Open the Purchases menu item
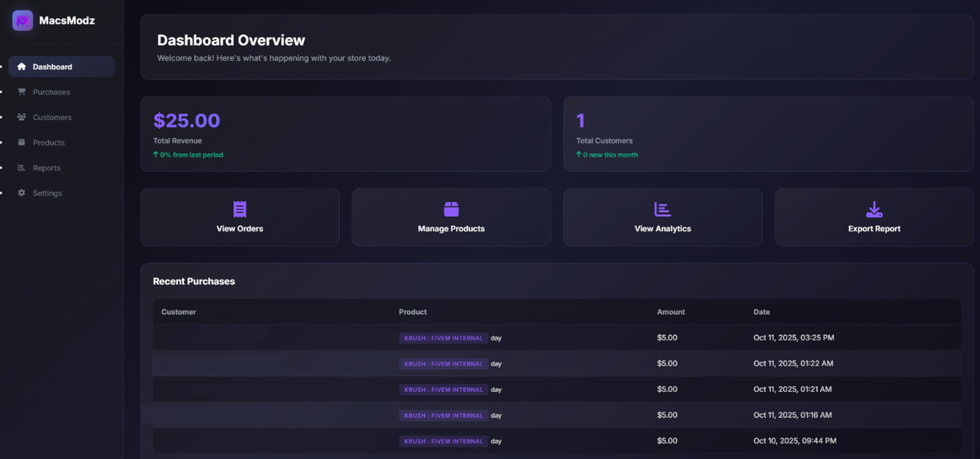 pyautogui.click(x=62, y=92)
